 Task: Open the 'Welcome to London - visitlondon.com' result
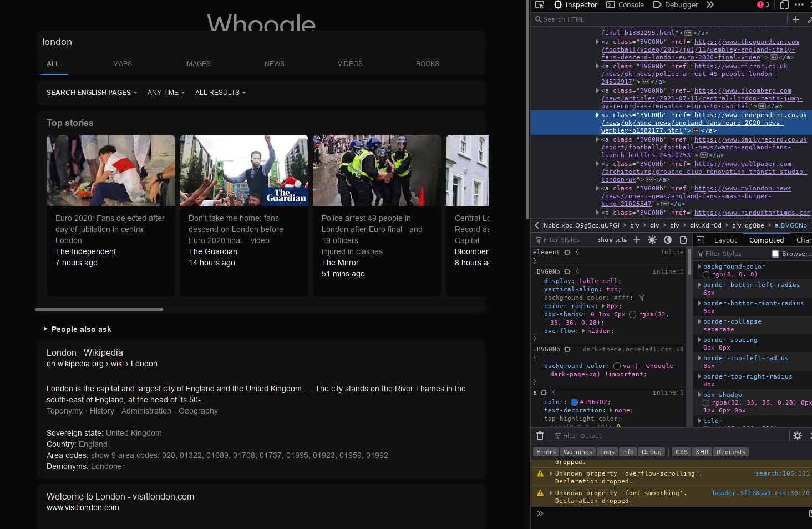pos(120,497)
